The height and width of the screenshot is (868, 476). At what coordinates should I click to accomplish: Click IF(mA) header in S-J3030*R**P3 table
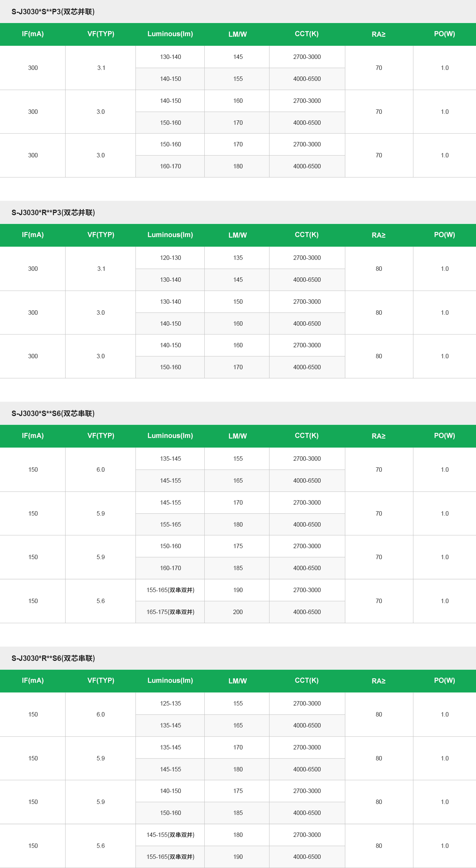click(x=33, y=235)
